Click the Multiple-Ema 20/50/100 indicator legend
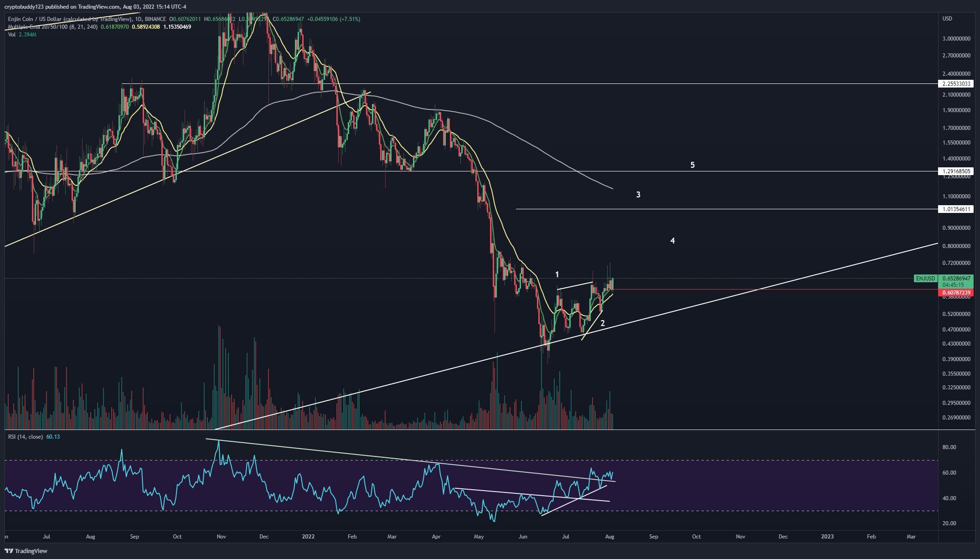This screenshot has height=559, width=980. 37,27
